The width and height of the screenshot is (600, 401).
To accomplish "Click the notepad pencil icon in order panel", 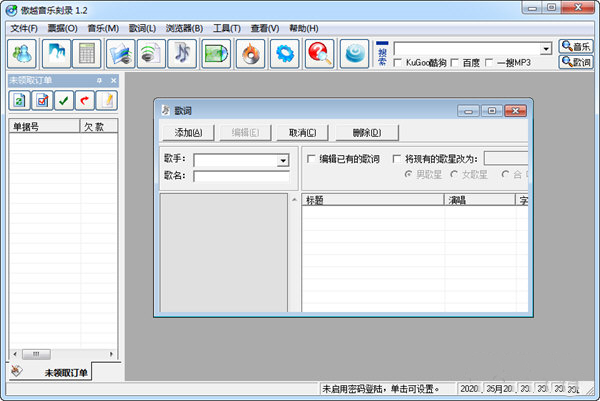I will click(x=106, y=100).
